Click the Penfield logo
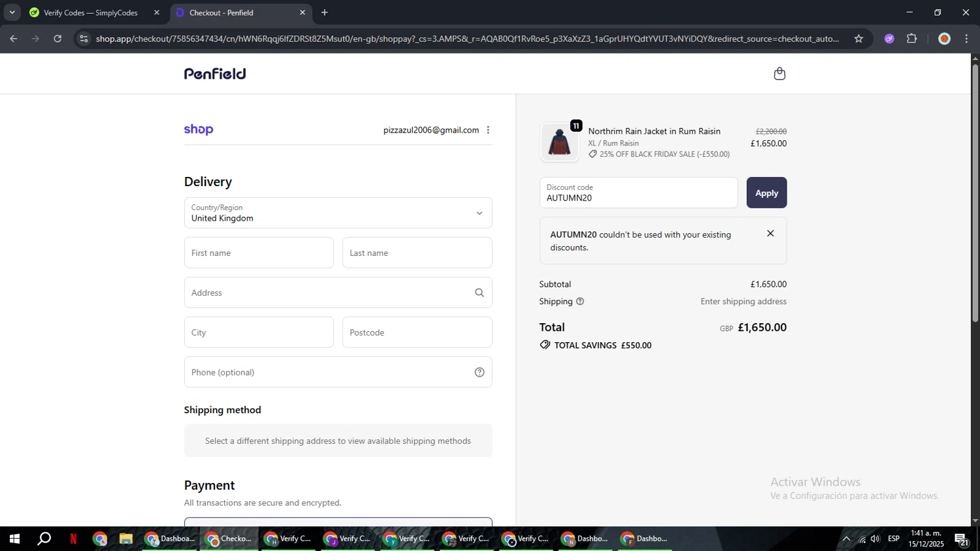This screenshot has height=551, width=980. click(x=215, y=74)
